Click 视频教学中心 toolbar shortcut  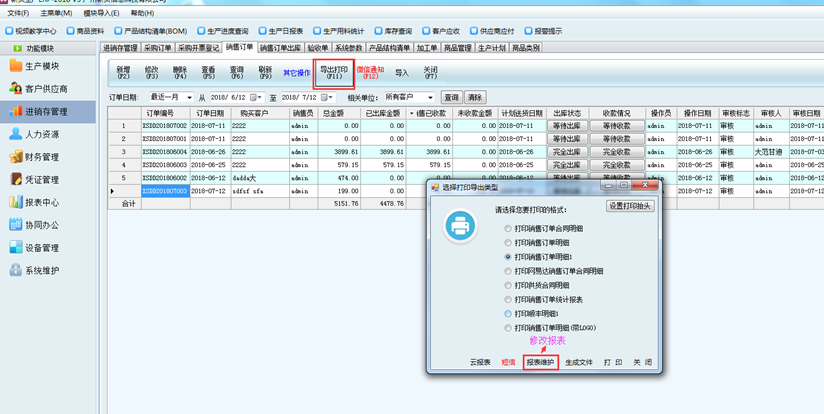tap(32, 31)
